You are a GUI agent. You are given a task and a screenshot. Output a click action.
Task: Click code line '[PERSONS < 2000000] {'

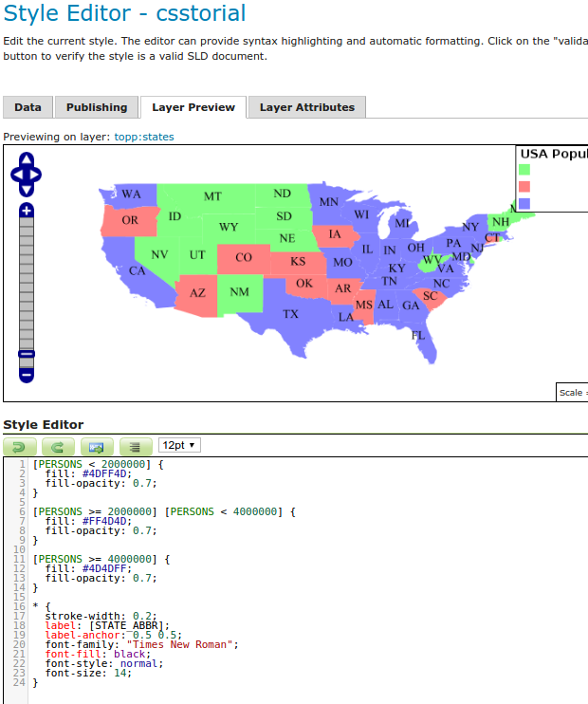click(99, 464)
